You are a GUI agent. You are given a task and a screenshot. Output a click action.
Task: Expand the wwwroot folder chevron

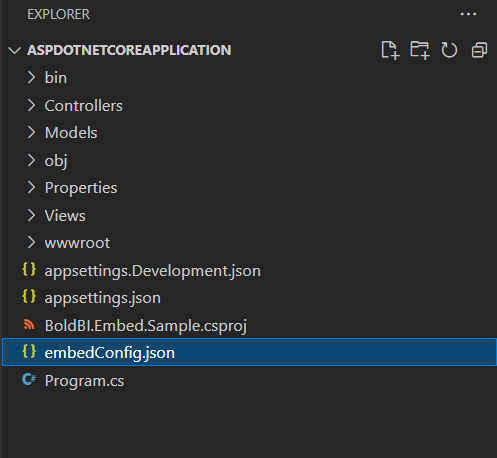31,242
